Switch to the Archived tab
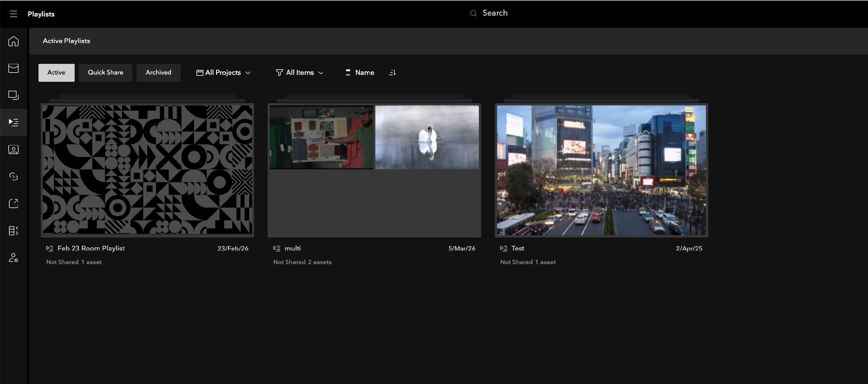 click(158, 73)
